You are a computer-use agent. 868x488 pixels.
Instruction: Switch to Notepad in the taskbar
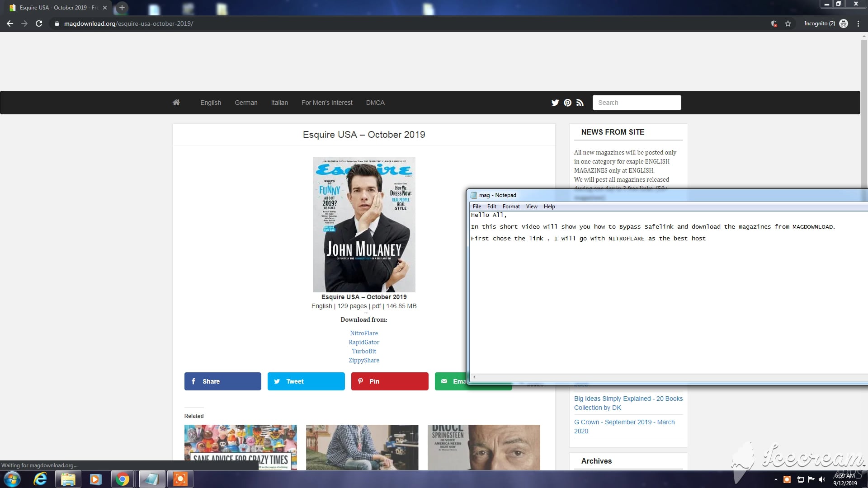152,479
